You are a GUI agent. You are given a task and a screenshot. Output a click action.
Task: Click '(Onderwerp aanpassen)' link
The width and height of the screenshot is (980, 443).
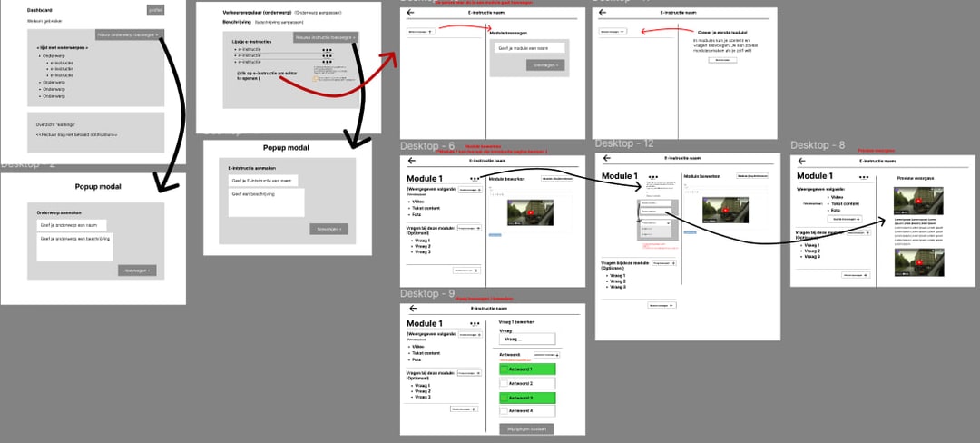(318, 13)
